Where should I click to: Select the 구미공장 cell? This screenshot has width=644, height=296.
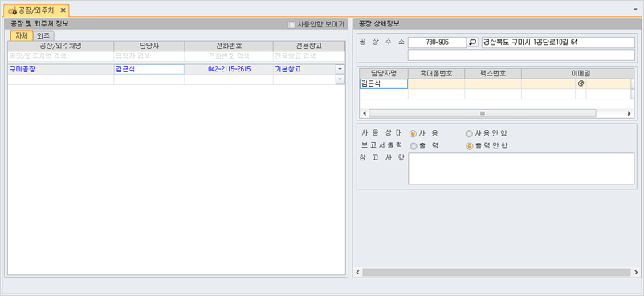click(x=60, y=69)
